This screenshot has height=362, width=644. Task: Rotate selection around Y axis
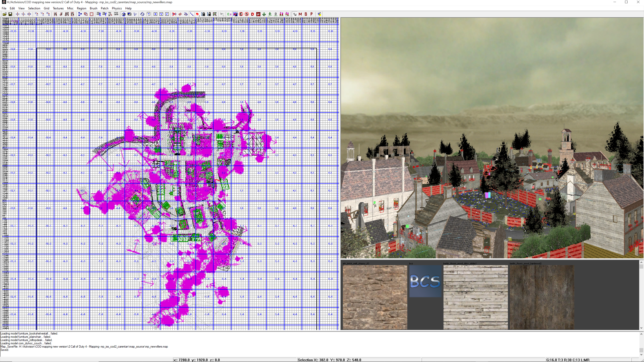42,14
